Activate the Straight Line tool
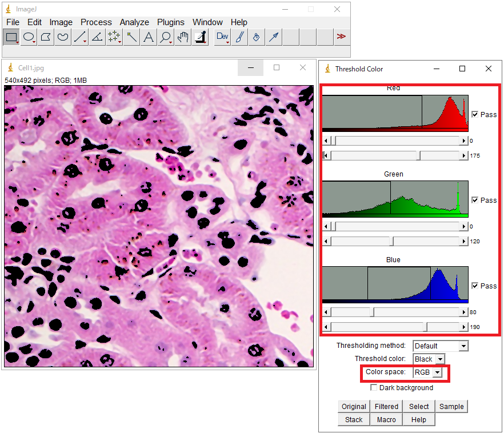The width and height of the screenshot is (504, 437). pyautogui.click(x=80, y=37)
